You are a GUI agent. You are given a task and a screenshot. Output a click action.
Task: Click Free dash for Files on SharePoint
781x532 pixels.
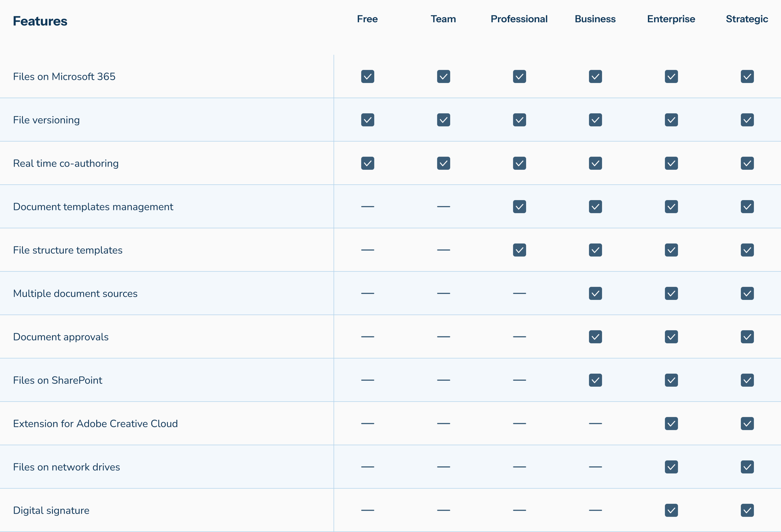point(368,380)
